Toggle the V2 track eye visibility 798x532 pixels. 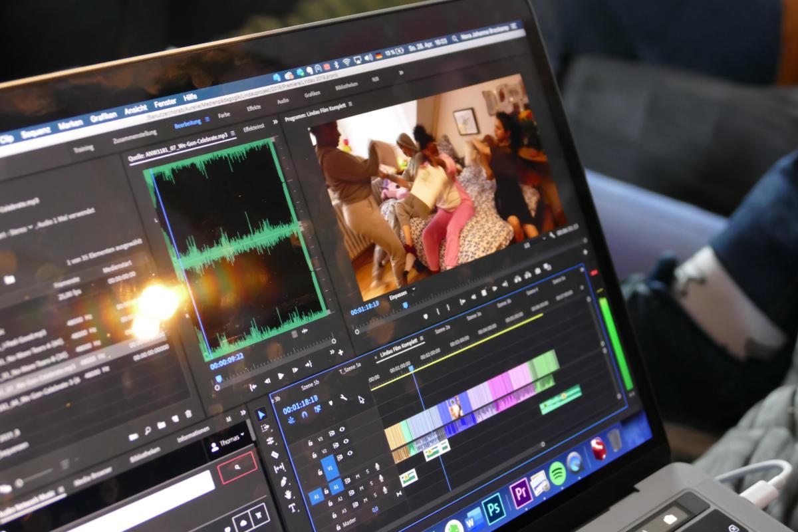tap(346, 441)
